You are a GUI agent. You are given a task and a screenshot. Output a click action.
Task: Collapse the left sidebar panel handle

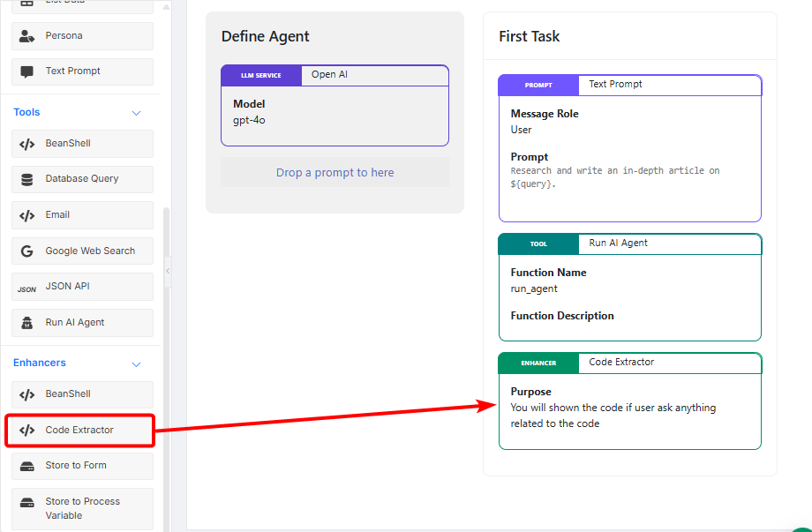tap(168, 271)
